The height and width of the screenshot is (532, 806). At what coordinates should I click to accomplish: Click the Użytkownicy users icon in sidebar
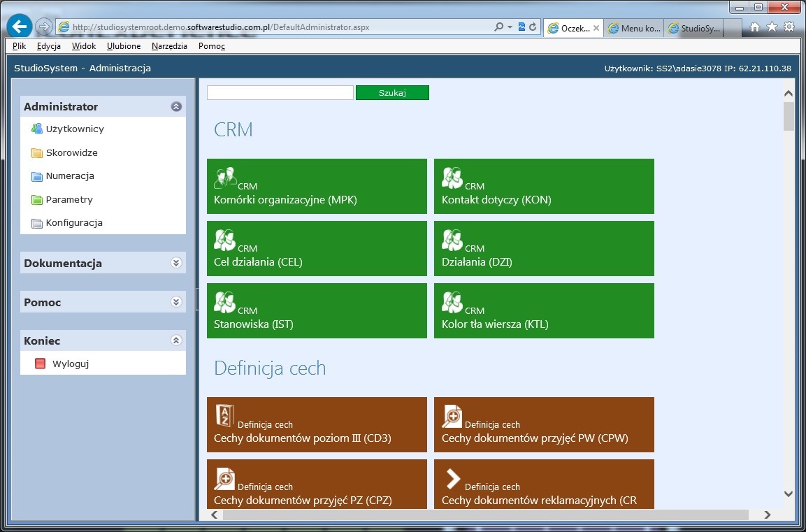[37, 129]
